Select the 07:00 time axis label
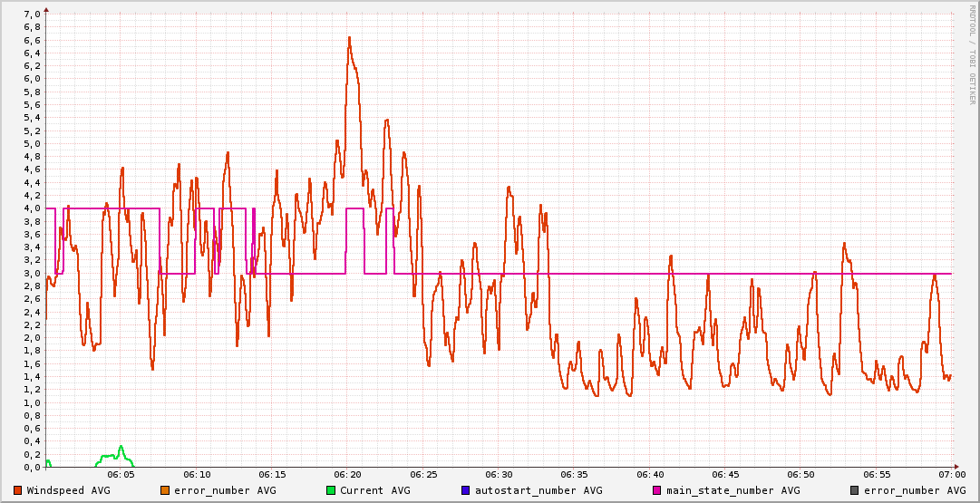 point(951,474)
